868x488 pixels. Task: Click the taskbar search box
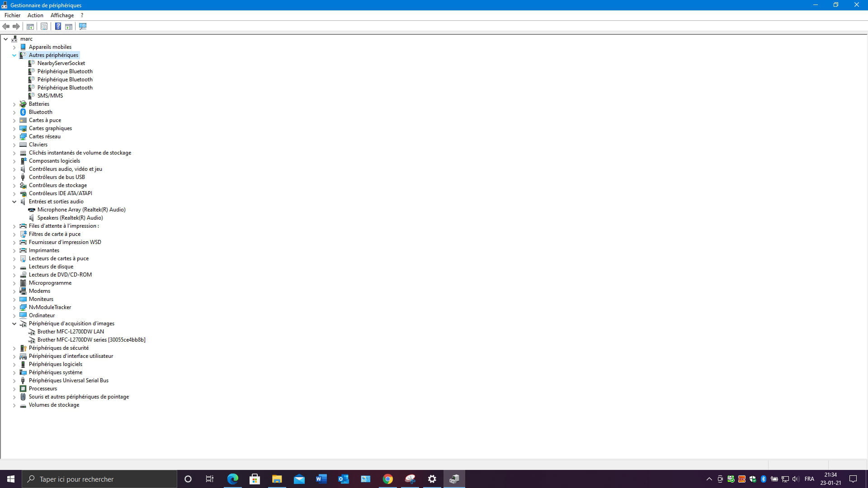pos(99,479)
